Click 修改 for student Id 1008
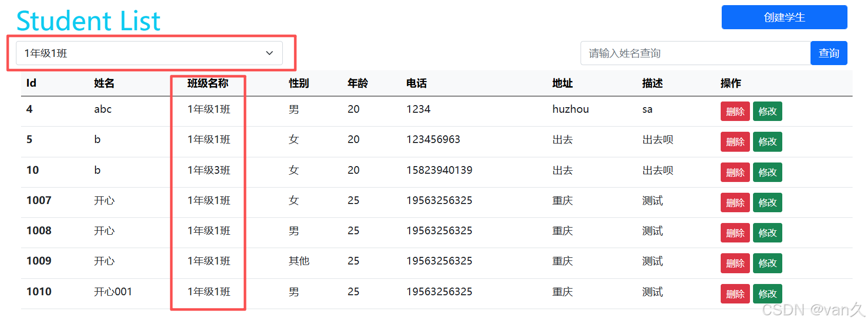868x325 pixels. click(x=767, y=233)
